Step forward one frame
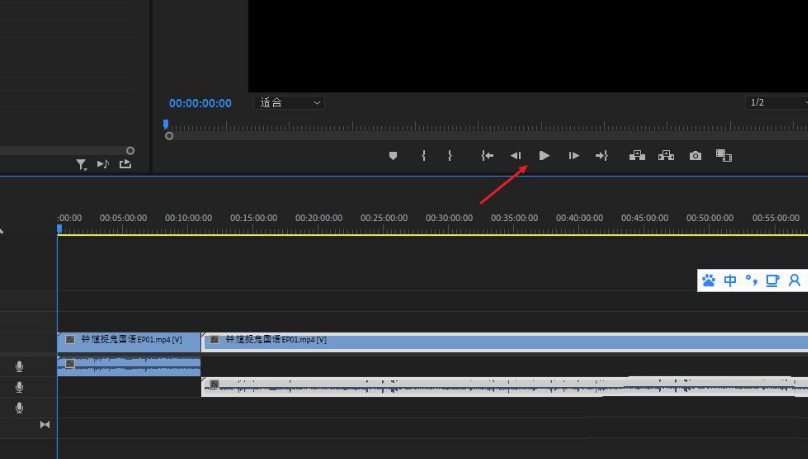Image resolution: width=808 pixels, height=459 pixels. click(574, 156)
